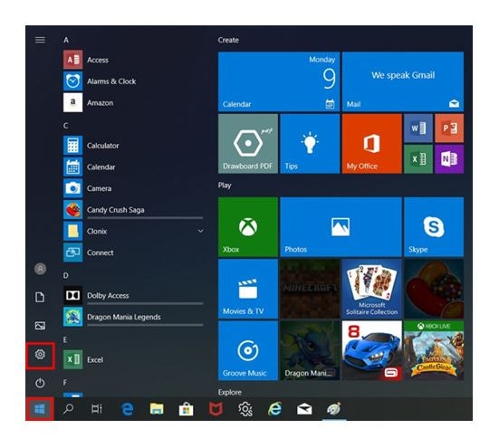Click the Windows Start button
The width and height of the screenshot is (499, 448).
pyautogui.click(x=40, y=409)
